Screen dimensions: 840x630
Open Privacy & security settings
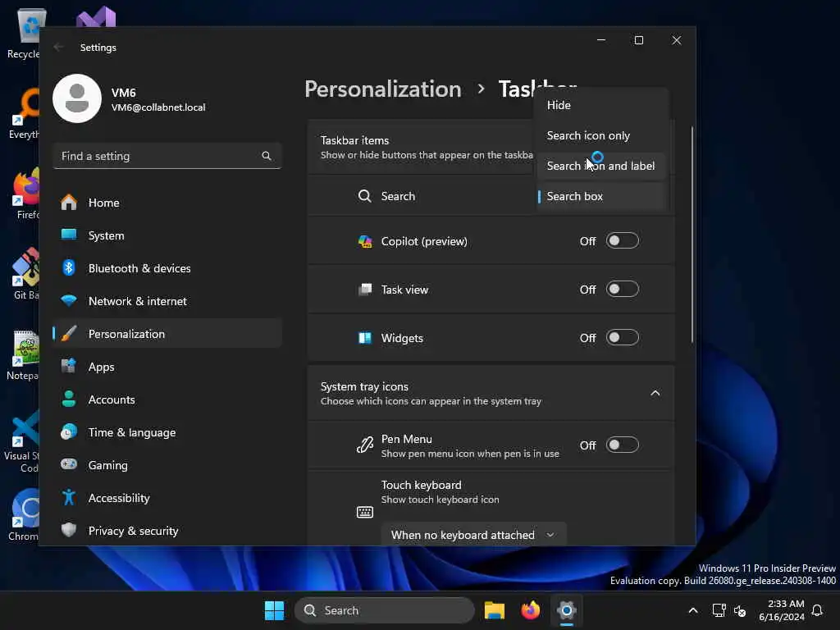[x=167, y=531]
